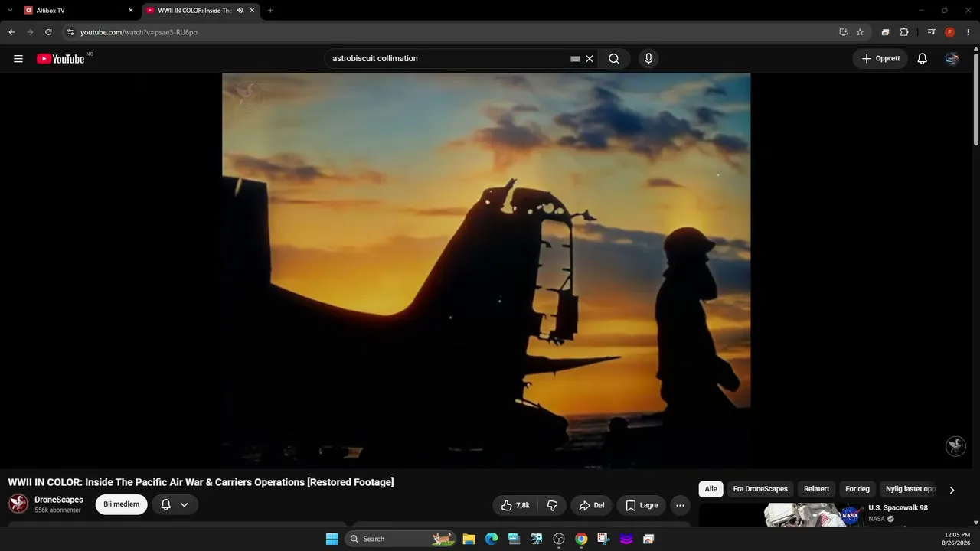Open Chrome media controls icon

[x=931, y=32]
